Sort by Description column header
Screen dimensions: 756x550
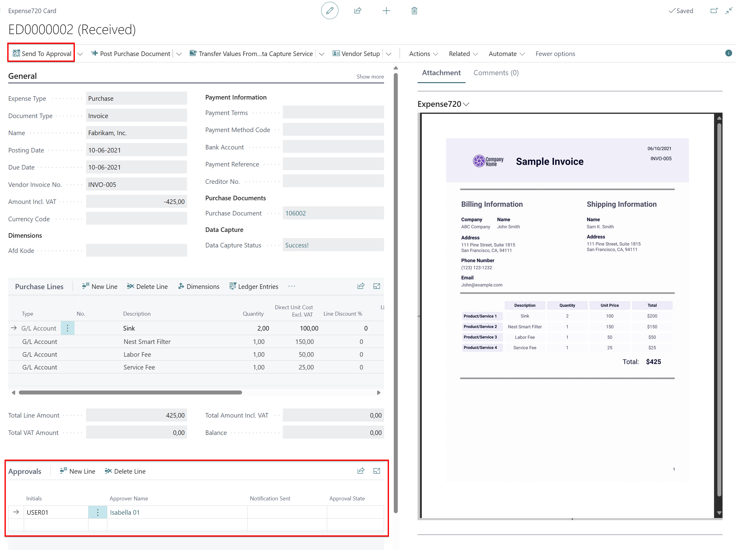pyautogui.click(x=137, y=314)
